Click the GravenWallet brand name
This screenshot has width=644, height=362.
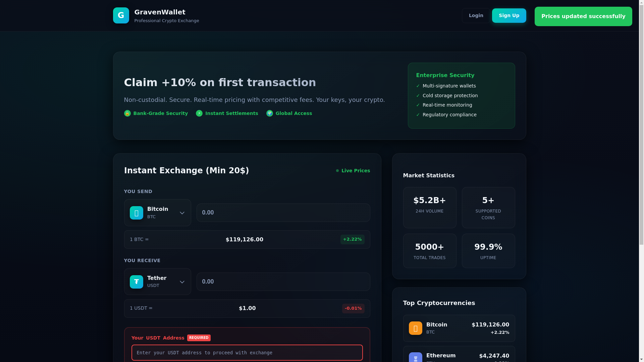click(x=160, y=12)
